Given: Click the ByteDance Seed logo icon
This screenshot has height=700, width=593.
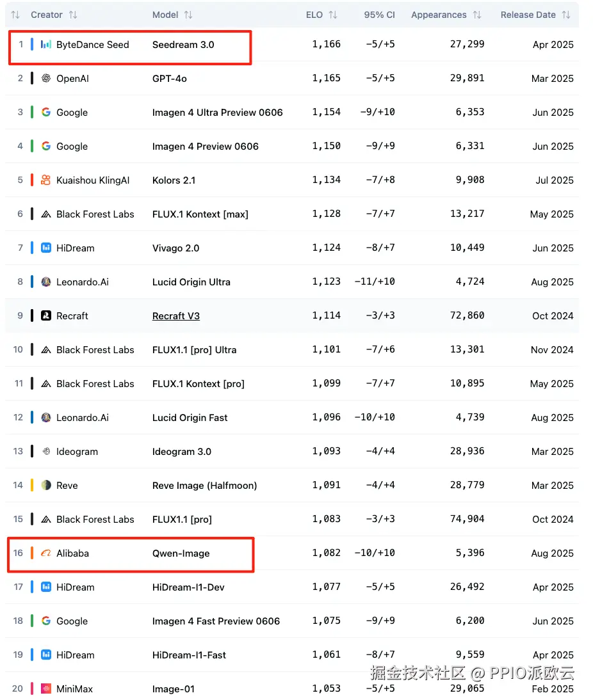Looking at the screenshot, I should click(46, 44).
